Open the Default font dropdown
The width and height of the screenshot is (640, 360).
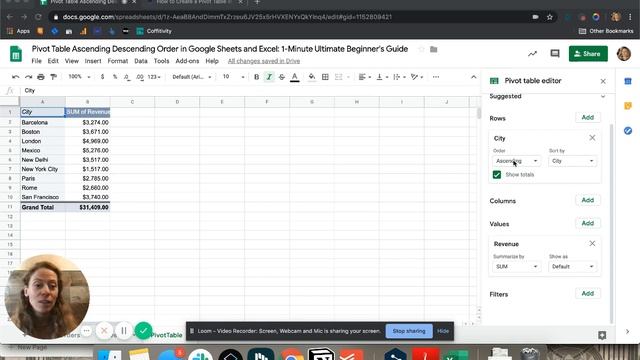(192, 77)
